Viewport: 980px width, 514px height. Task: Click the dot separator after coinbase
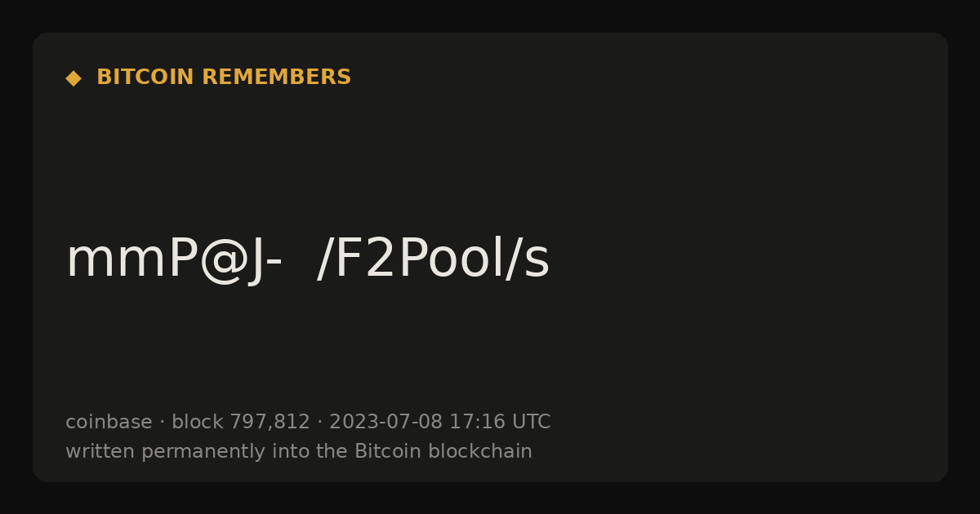(162, 423)
